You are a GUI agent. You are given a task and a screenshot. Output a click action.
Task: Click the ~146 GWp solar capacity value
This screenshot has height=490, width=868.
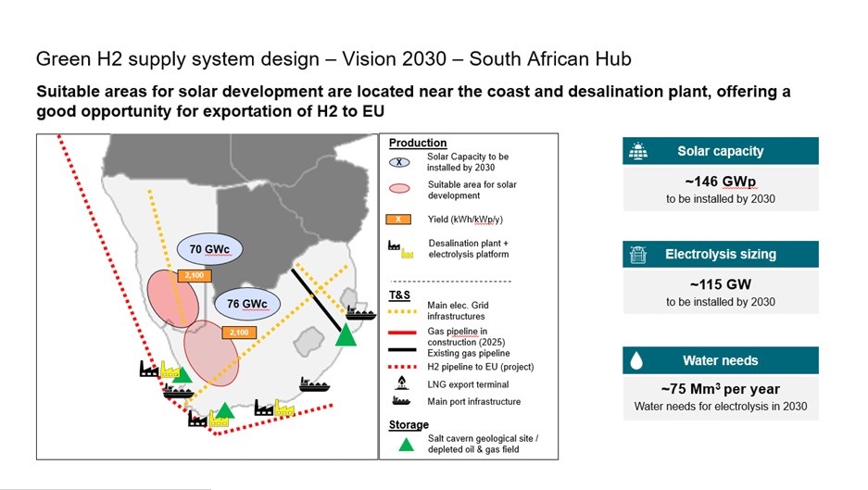coord(720,182)
